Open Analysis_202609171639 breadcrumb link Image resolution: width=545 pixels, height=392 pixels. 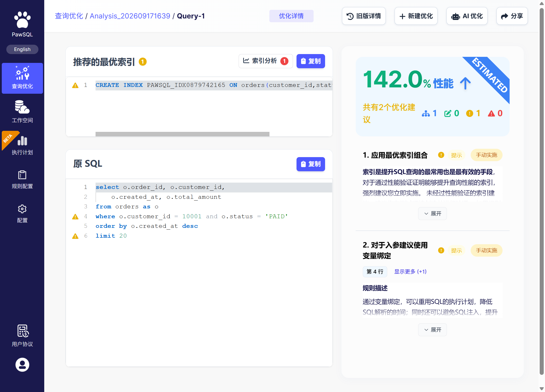pyautogui.click(x=130, y=16)
